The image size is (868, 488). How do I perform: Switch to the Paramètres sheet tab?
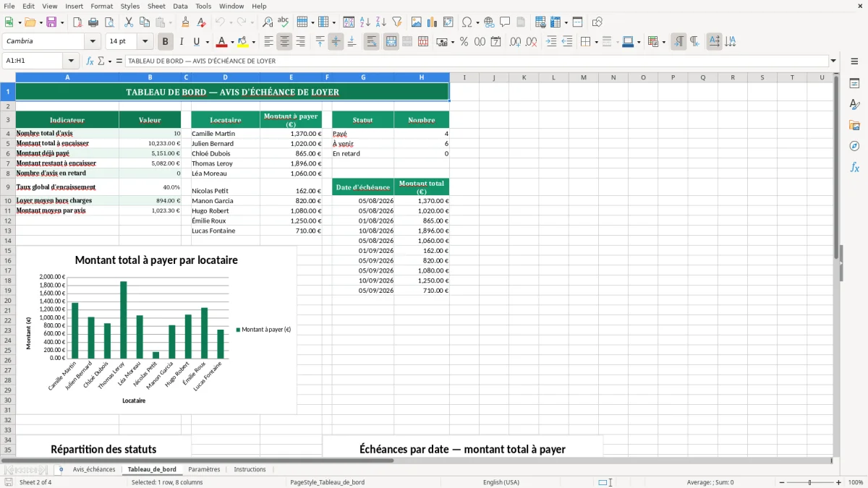pyautogui.click(x=204, y=469)
